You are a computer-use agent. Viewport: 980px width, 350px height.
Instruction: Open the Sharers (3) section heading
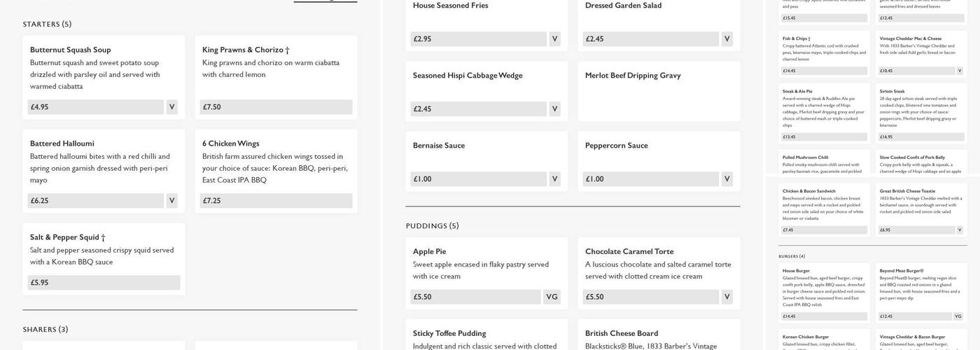pyautogui.click(x=45, y=330)
